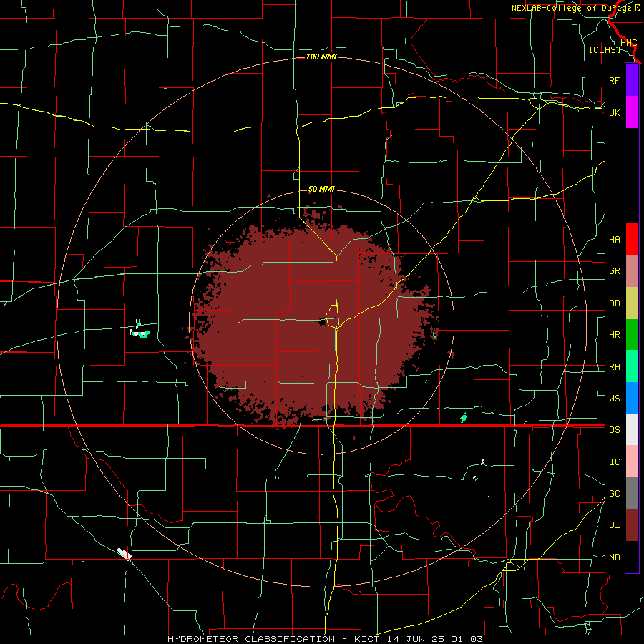This screenshot has height=644, width=644.
Task: Click the HA legend label text
Action: (614, 240)
